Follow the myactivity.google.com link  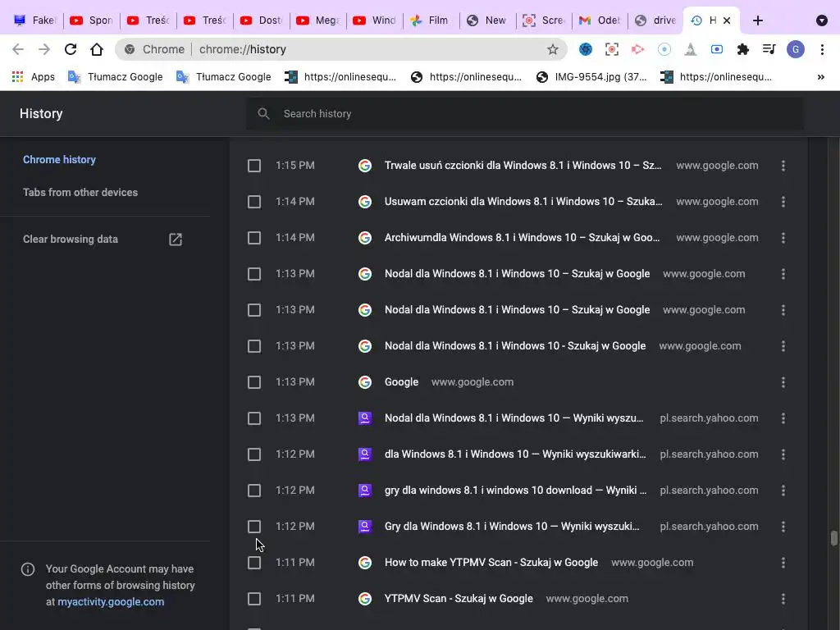111,601
